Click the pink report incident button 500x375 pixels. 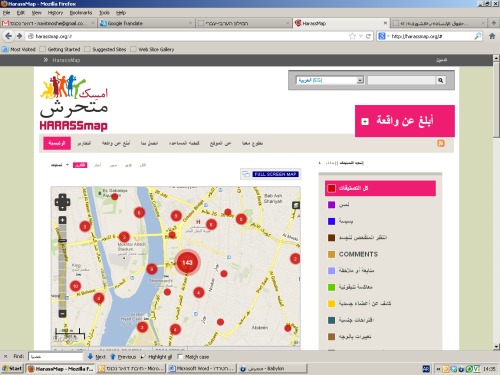(x=405, y=121)
